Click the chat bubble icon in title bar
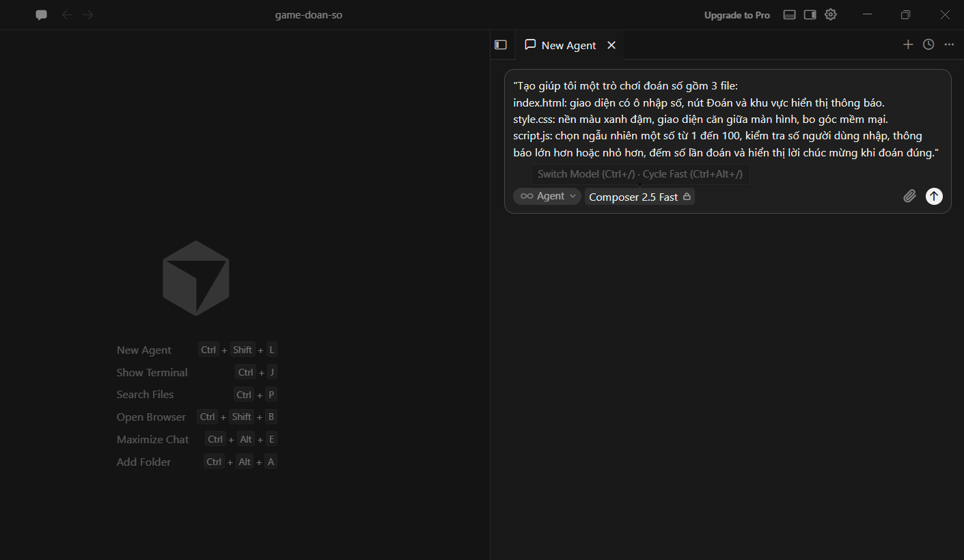This screenshot has height=560, width=964. pos(42,15)
